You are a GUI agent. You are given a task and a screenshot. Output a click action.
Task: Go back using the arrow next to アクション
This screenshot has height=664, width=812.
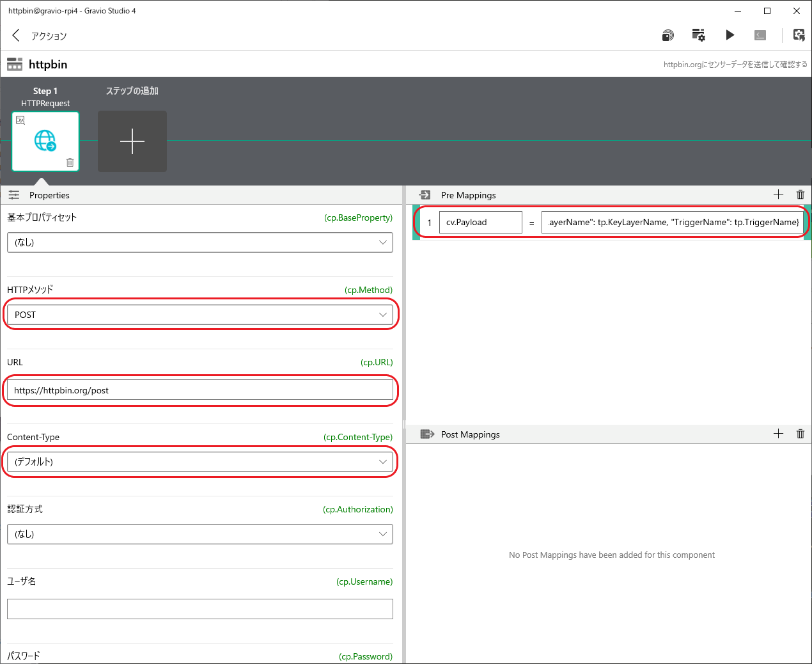coord(16,35)
